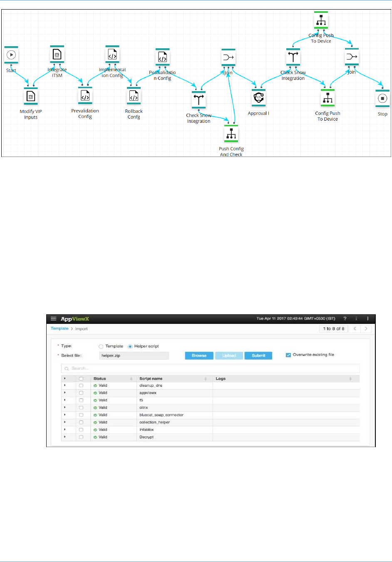Check the cleanup_dns row checkbox
The width and height of the screenshot is (392, 562).
tap(81, 385)
